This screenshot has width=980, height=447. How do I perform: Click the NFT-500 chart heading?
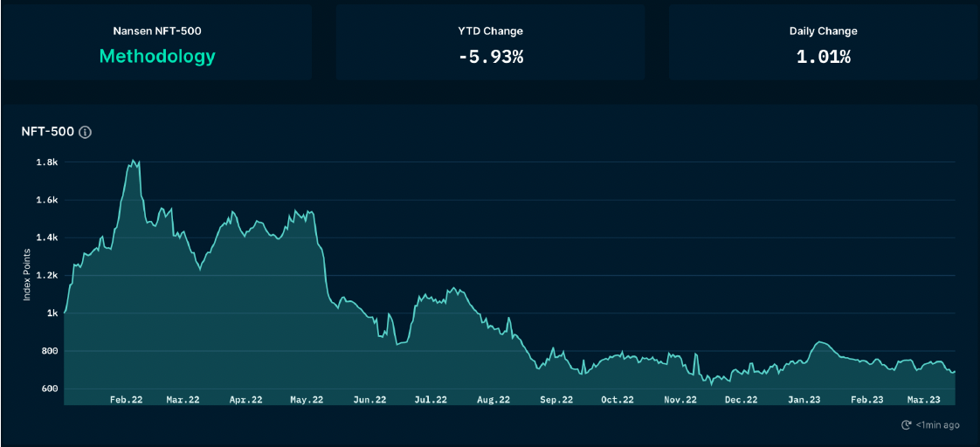pyautogui.click(x=47, y=132)
